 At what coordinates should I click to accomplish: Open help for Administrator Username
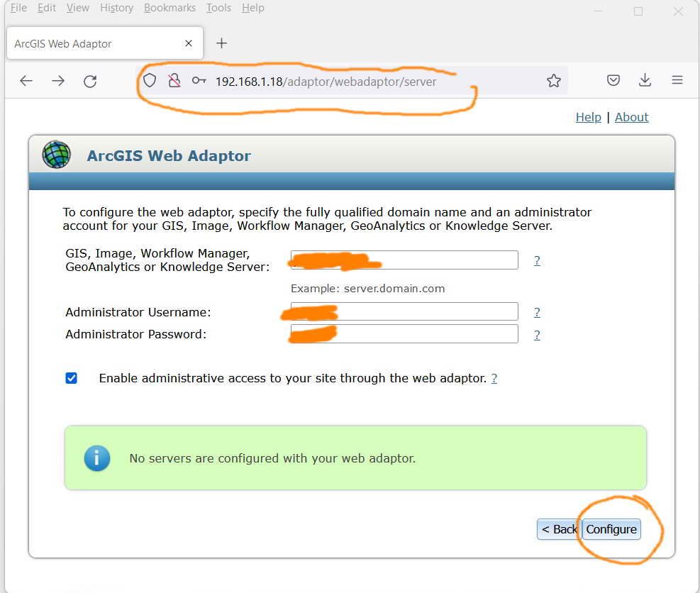[x=537, y=312]
